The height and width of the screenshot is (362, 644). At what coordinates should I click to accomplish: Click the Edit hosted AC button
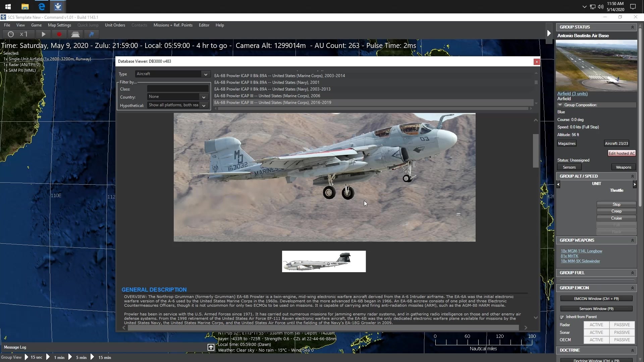click(622, 154)
